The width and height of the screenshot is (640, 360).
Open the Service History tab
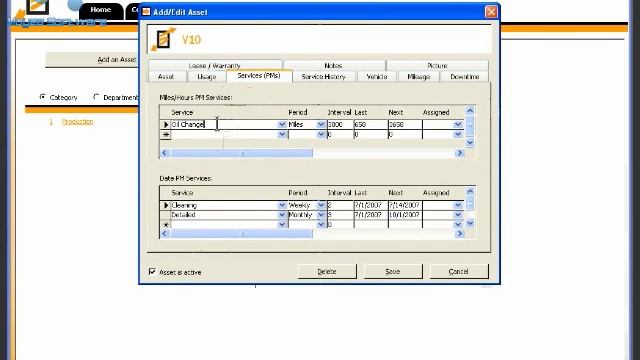click(324, 76)
